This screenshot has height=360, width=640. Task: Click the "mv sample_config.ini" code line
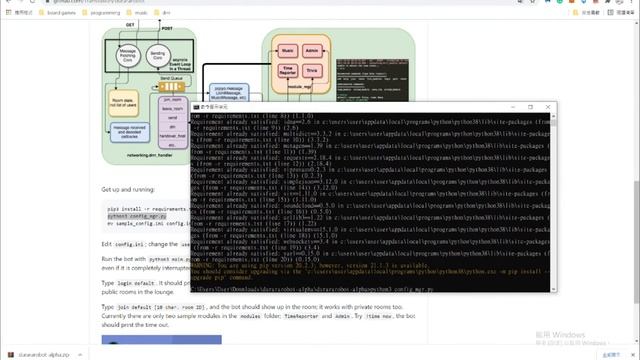click(x=148, y=224)
